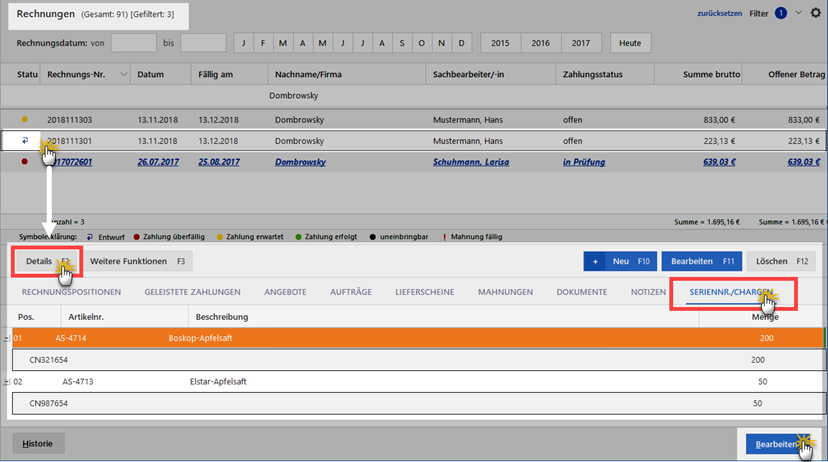Screen dimensions: 828x462
Task: Open the Historie button
Action: pos(38,444)
